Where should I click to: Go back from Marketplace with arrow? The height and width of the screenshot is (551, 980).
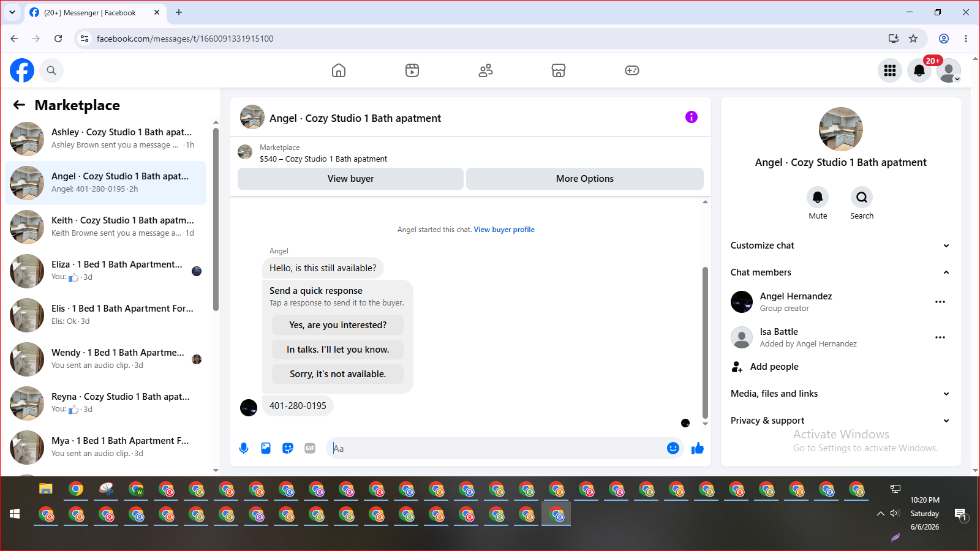[20, 105]
